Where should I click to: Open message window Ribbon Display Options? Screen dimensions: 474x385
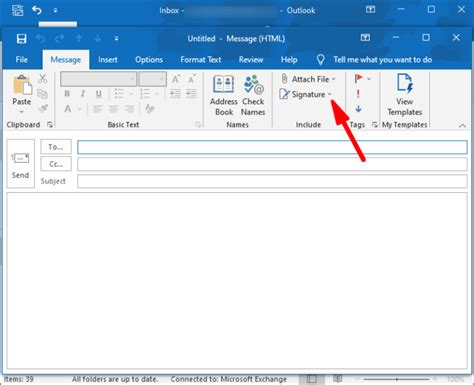[x=365, y=38]
